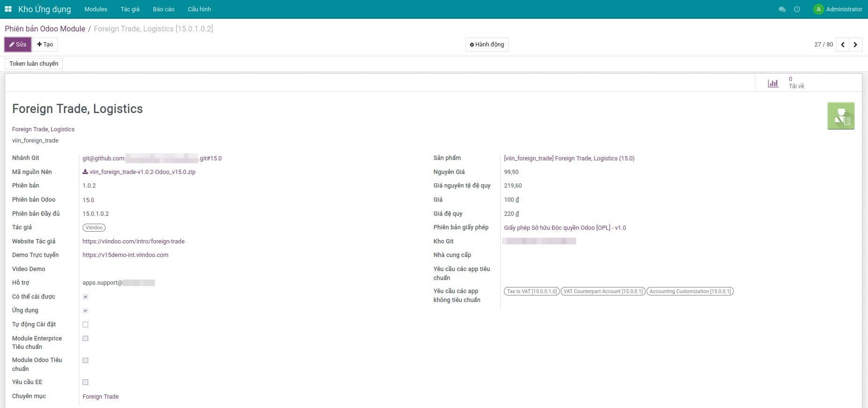Toggle the Tự động Cài đặt checkbox
The height and width of the screenshot is (408, 868).
pyautogui.click(x=85, y=325)
